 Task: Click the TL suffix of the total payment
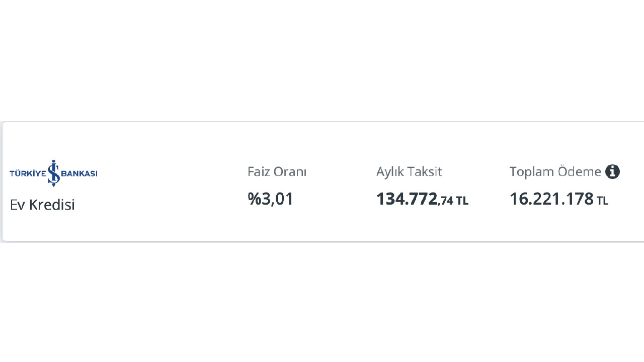coord(602,201)
